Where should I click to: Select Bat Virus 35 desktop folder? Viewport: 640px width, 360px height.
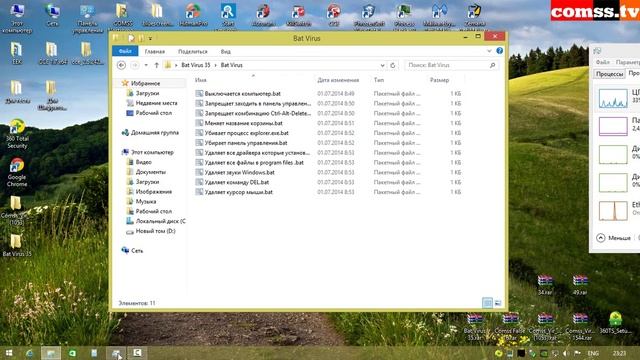pyautogui.click(x=17, y=245)
